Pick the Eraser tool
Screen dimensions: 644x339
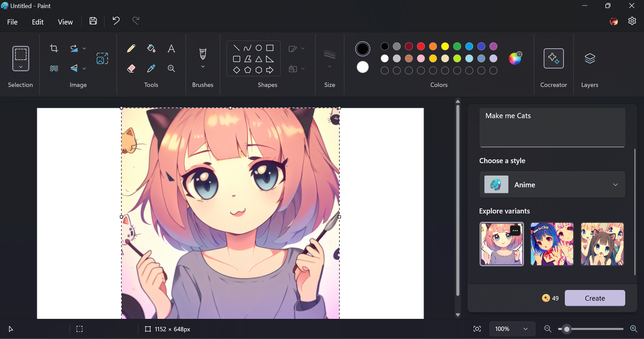click(131, 68)
